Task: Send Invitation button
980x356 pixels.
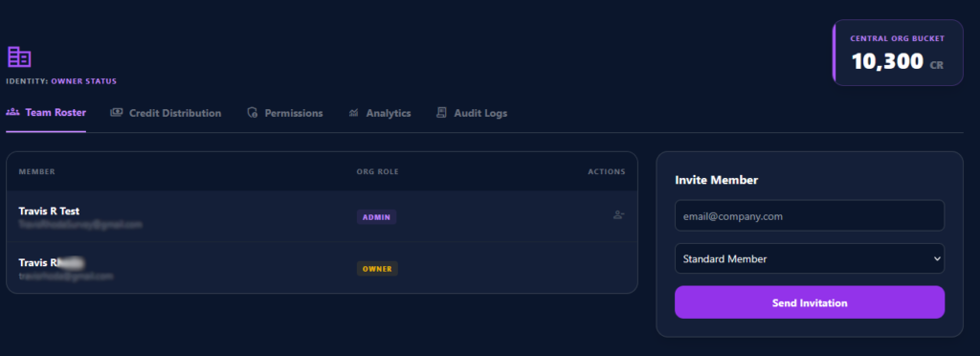Action: (810, 302)
